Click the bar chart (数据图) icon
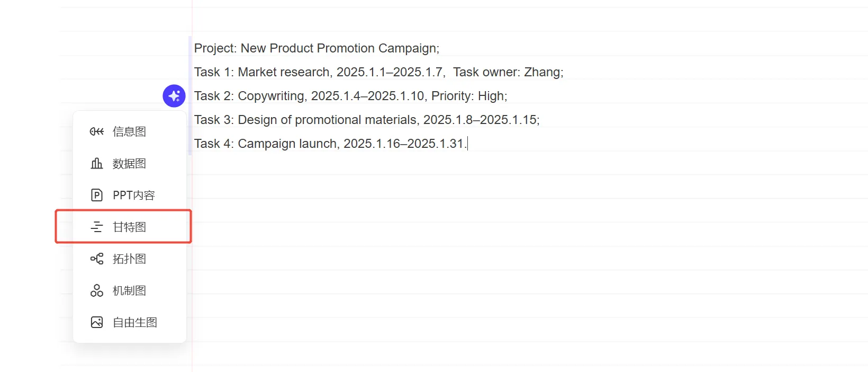The height and width of the screenshot is (372, 868). [x=97, y=163]
